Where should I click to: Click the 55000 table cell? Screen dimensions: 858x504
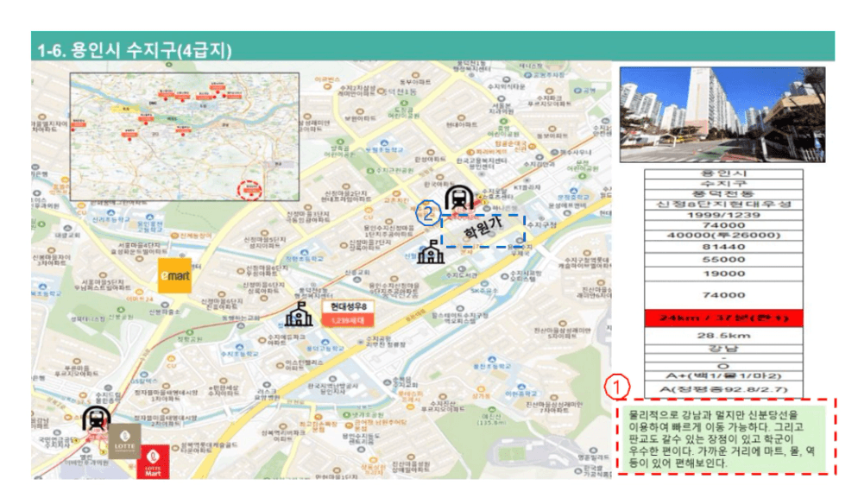[x=723, y=260]
